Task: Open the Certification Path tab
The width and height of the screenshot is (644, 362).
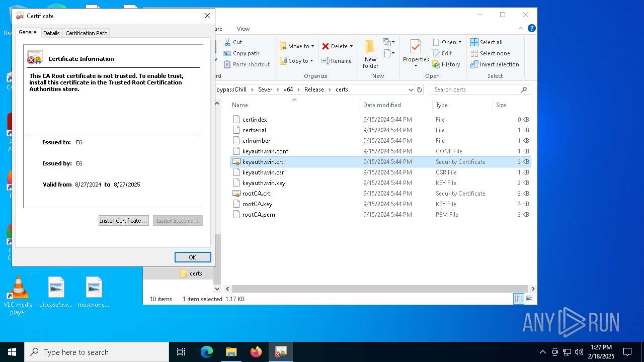Action: [x=87, y=33]
